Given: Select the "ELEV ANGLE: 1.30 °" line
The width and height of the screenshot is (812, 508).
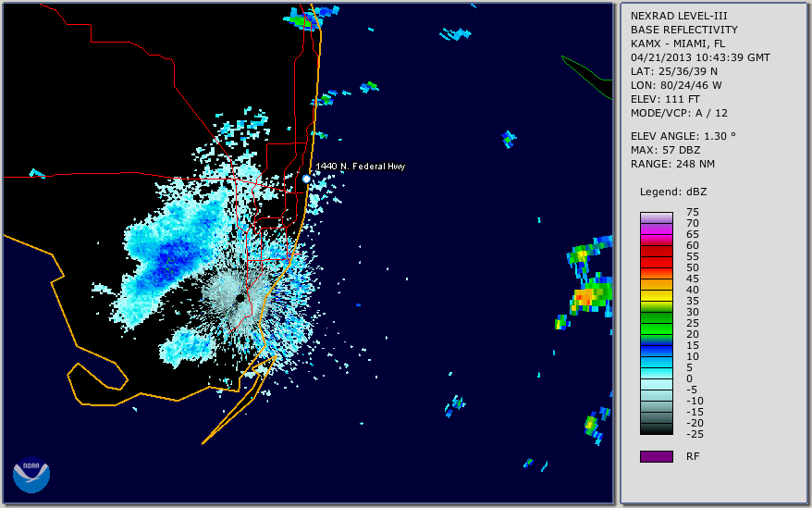Looking at the screenshot, I should 683,136.
